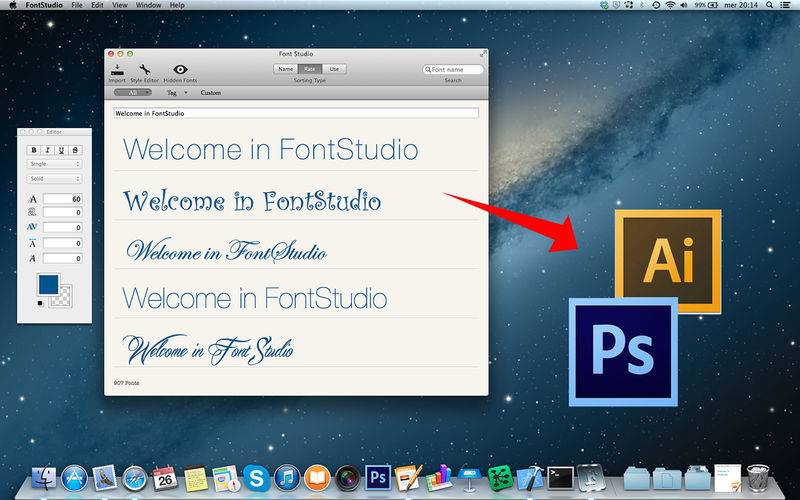This screenshot has width=800, height=500.
Task: Click the preview text field 'Welcome in FontStudio'
Action: [x=296, y=113]
